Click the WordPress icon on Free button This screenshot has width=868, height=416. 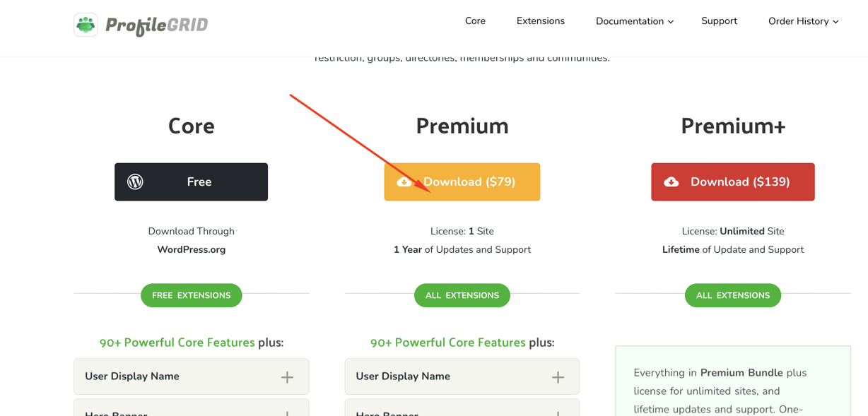135,182
